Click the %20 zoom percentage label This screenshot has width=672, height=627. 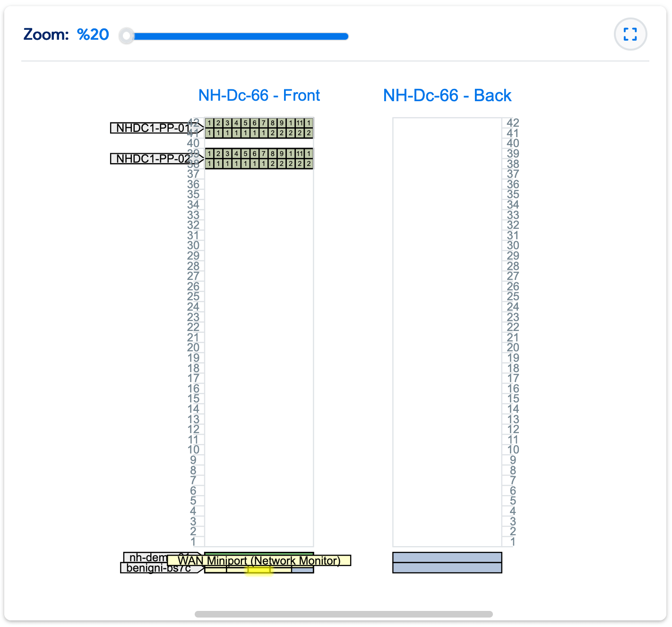click(93, 34)
